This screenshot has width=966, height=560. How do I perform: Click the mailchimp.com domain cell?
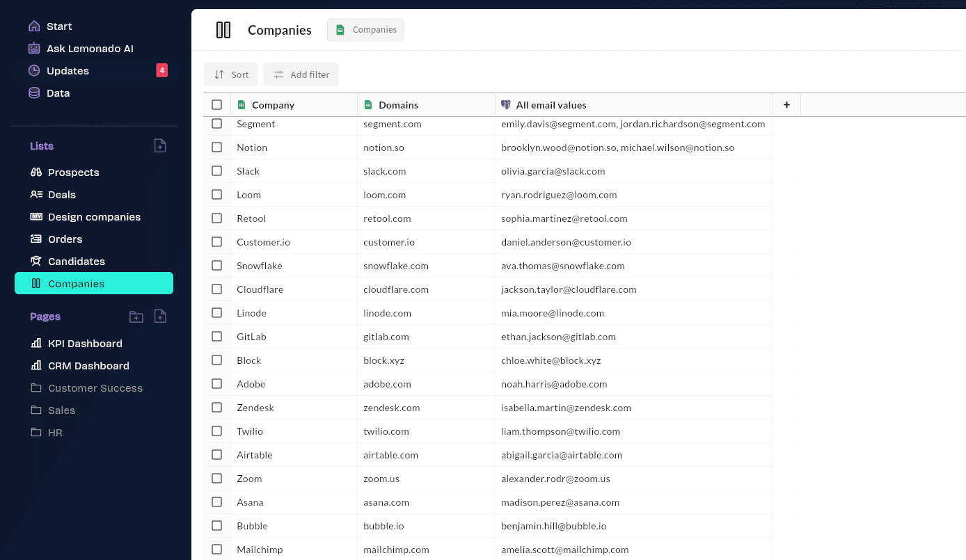pyautogui.click(x=426, y=550)
